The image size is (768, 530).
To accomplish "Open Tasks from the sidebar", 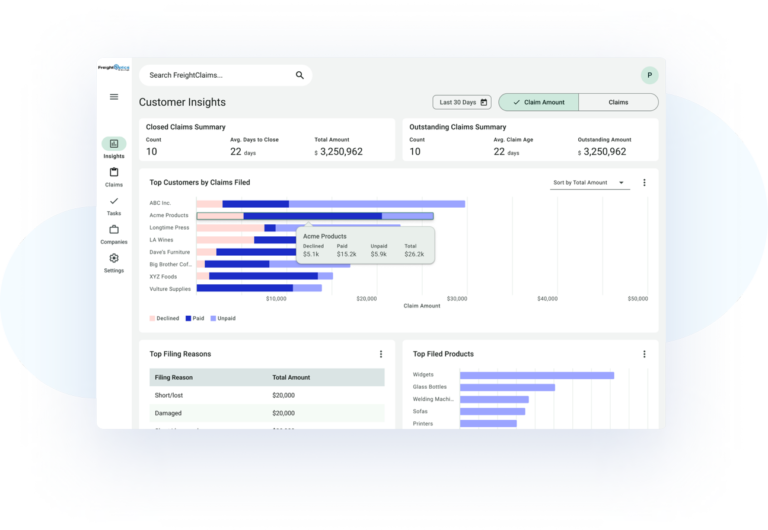I will pyautogui.click(x=114, y=201).
